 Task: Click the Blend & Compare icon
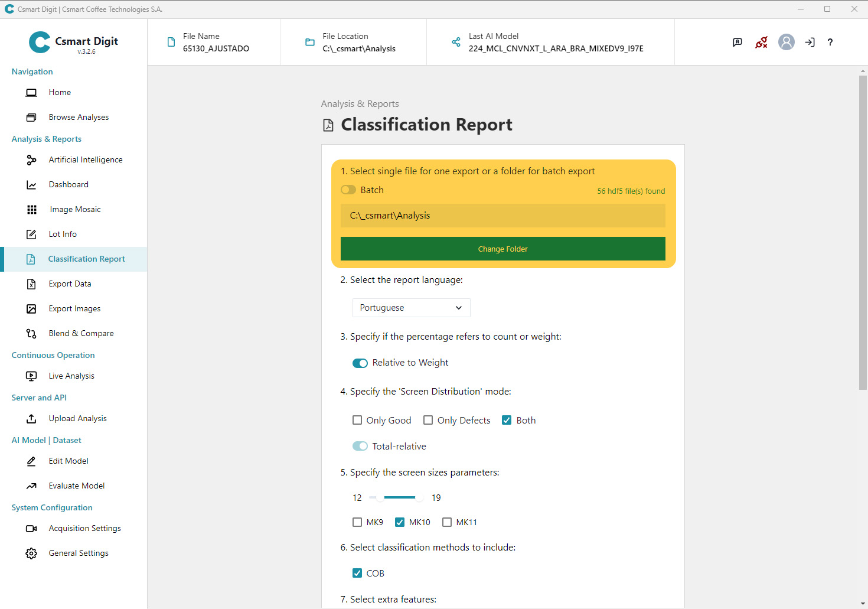pyautogui.click(x=32, y=334)
